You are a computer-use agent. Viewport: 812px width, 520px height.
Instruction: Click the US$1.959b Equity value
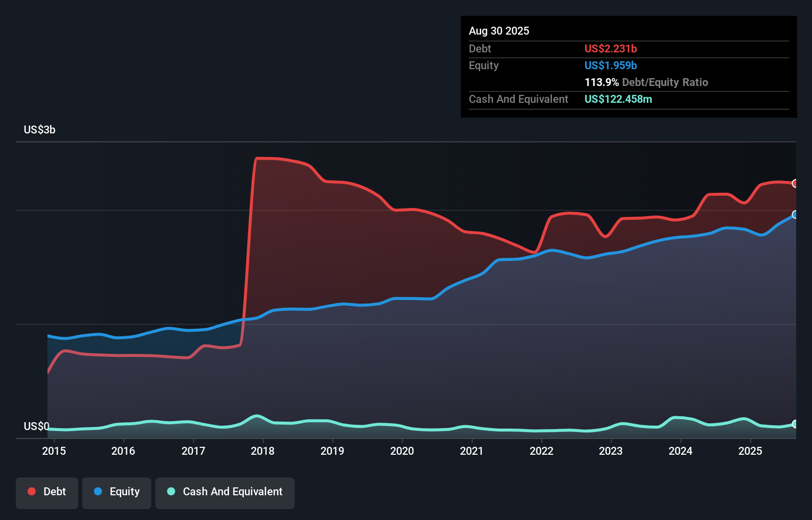coord(610,65)
